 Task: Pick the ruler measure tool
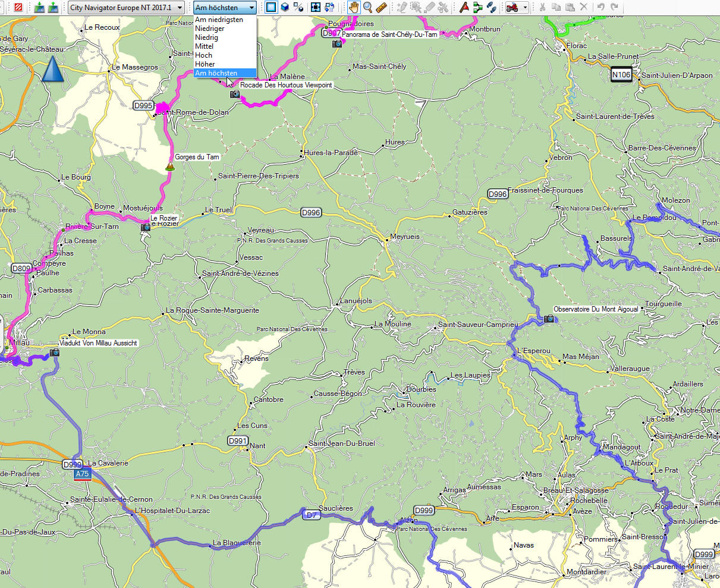[382, 7]
